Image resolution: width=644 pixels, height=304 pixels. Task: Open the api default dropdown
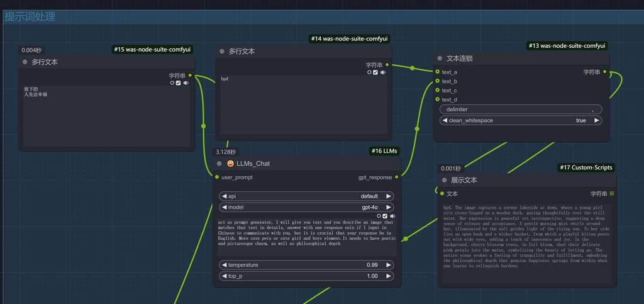coord(306,196)
